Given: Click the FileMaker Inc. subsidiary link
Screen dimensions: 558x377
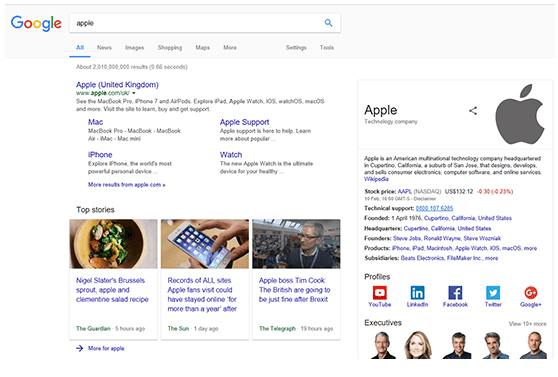Looking at the screenshot, I should click(464, 258).
